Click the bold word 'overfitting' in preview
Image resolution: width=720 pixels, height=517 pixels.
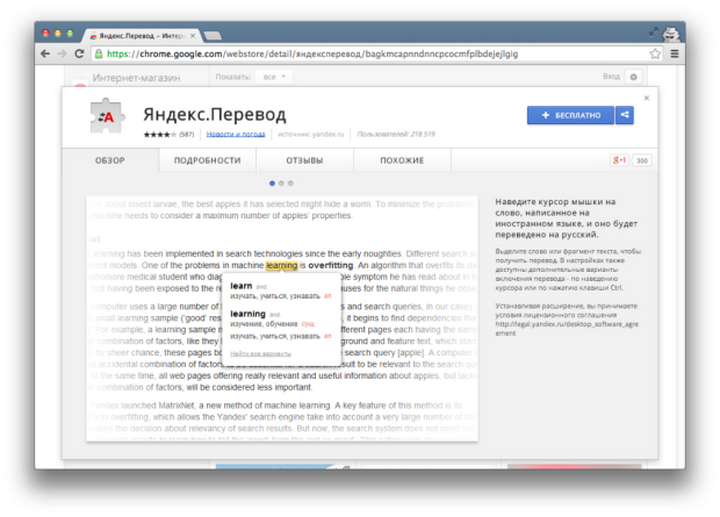click(x=331, y=265)
